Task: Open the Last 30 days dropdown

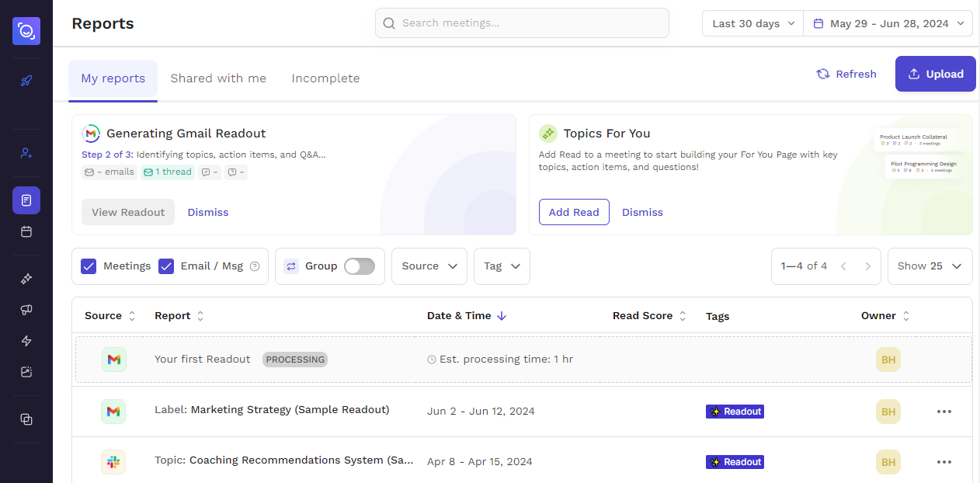Action: click(x=753, y=23)
